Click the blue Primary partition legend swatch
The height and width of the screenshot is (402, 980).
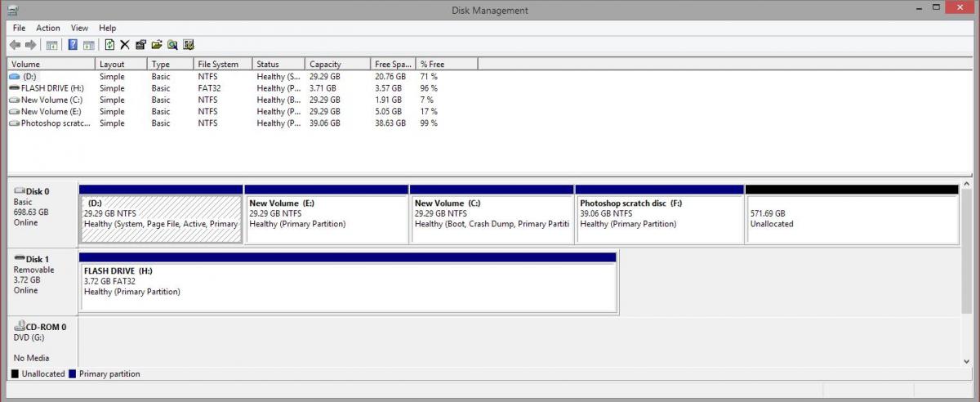pyautogui.click(x=73, y=373)
